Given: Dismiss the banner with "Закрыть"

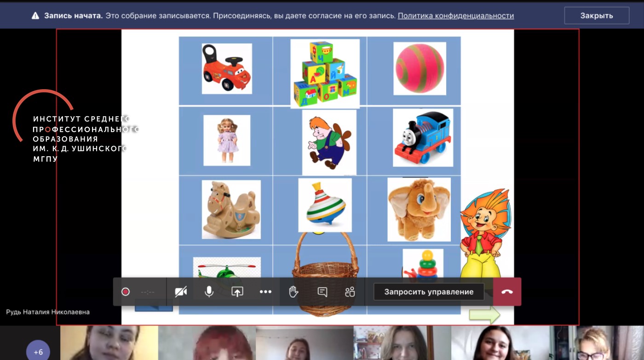Looking at the screenshot, I should (596, 16).
